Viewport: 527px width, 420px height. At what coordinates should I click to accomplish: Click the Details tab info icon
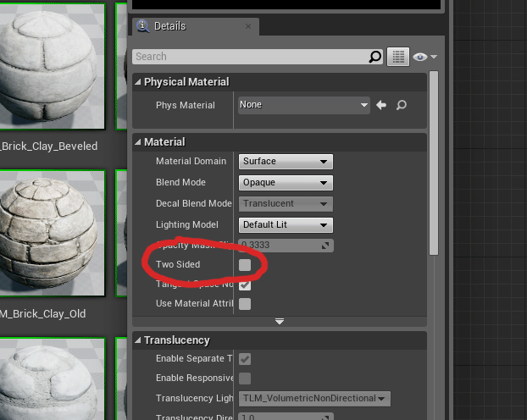click(143, 26)
